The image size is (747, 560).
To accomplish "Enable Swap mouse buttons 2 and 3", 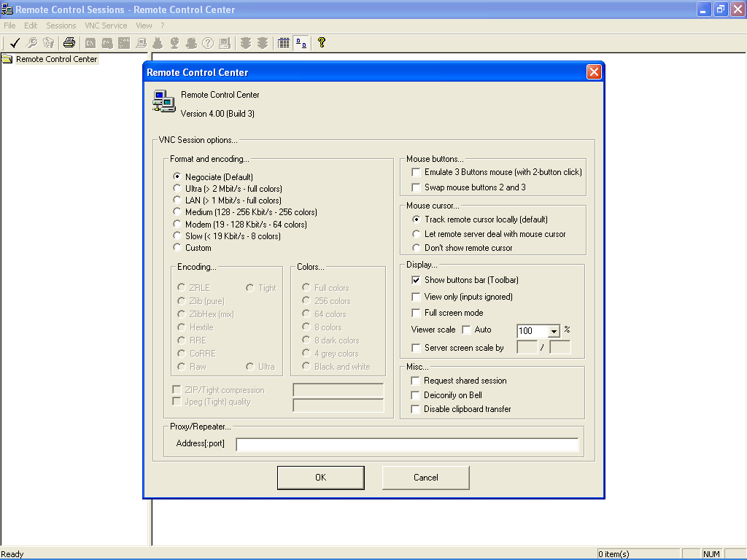I will coord(416,187).
